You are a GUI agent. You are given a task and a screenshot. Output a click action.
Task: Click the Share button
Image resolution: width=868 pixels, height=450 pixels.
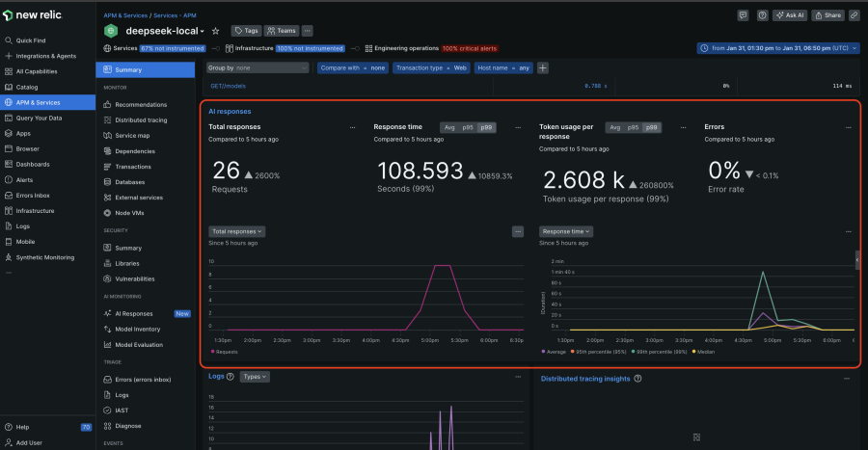point(827,15)
